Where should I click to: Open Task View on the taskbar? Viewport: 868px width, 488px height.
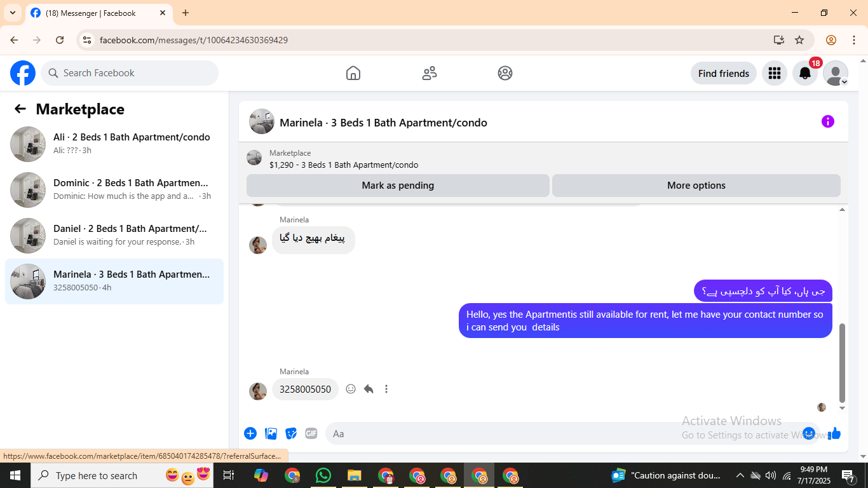click(229, 475)
